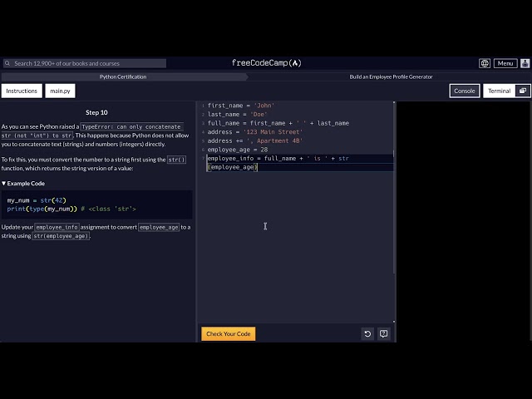Click the print(type(my_num)) example line
This screenshot has width=532, height=399.
pyautogui.click(x=71, y=209)
